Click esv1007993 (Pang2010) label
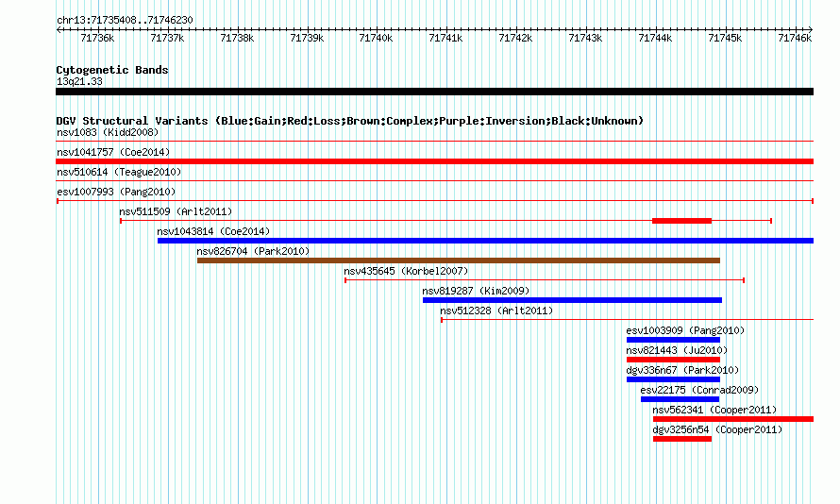Screen dimensions: 840x504 coord(116,192)
